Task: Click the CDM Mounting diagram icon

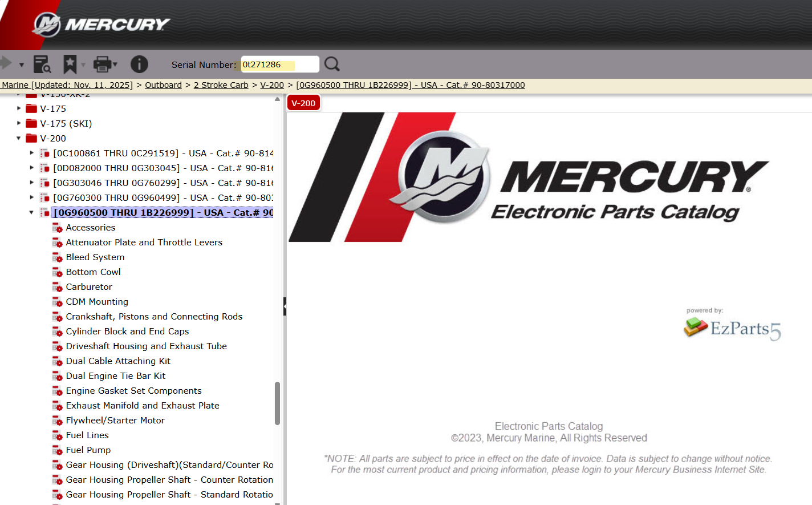Action: click(x=57, y=302)
